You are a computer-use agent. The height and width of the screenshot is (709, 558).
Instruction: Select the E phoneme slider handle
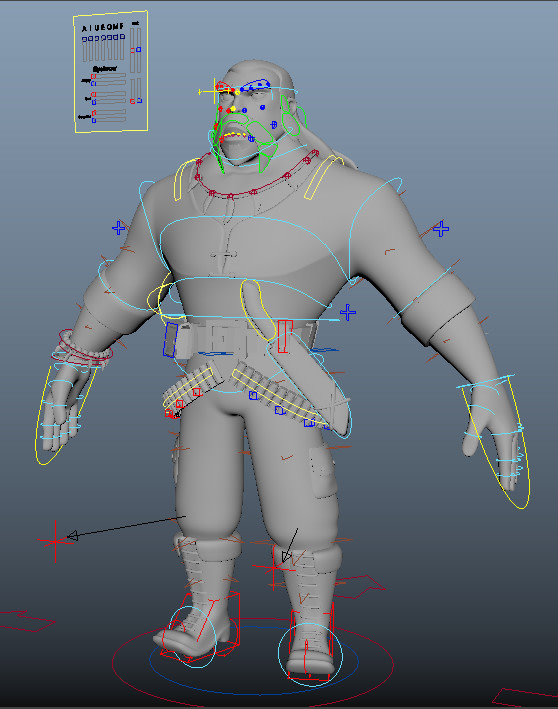(x=104, y=38)
